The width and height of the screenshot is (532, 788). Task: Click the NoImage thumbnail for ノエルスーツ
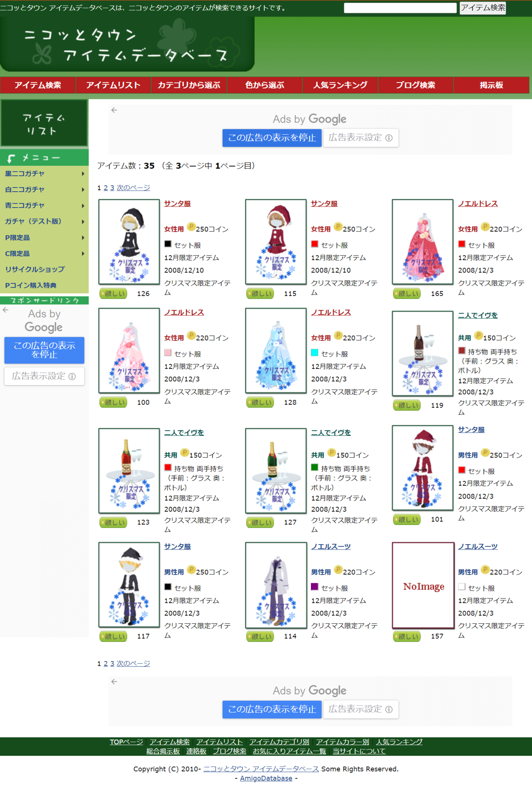(x=423, y=586)
